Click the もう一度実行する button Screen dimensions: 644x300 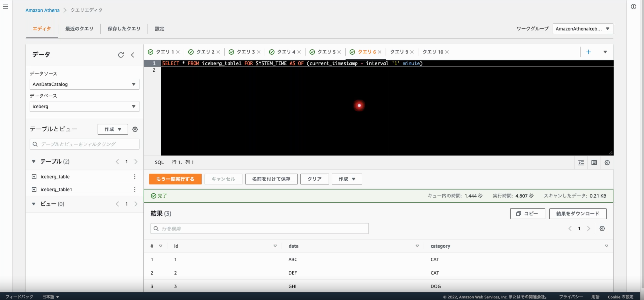click(175, 179)
